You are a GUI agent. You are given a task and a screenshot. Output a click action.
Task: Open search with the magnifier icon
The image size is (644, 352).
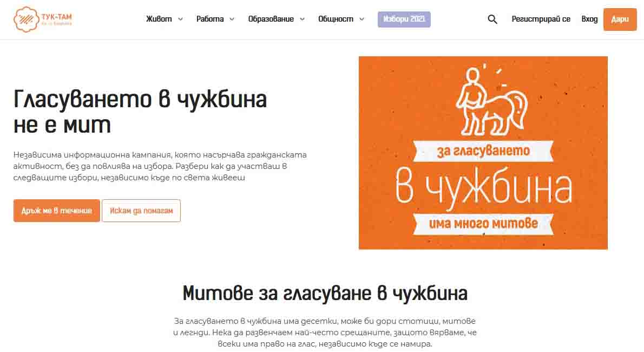pyautogui.click(x=492, y=19)
